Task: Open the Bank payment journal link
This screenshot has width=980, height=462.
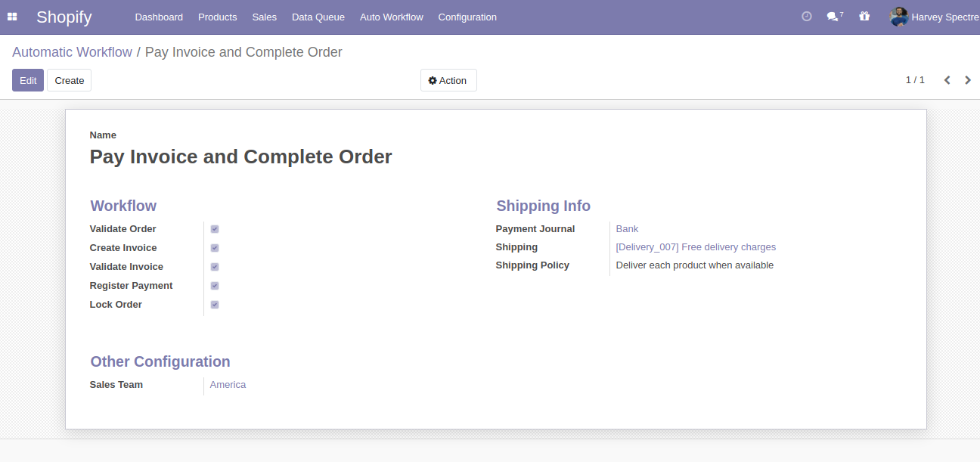Action: point(627,229)
